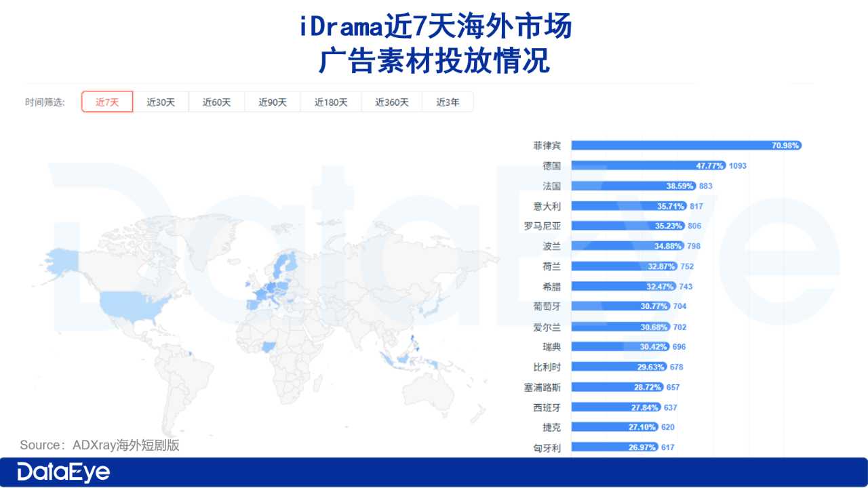The image size is (868, 488).
Task: Select the 近3年 time filter
Action: pos(448,102)
